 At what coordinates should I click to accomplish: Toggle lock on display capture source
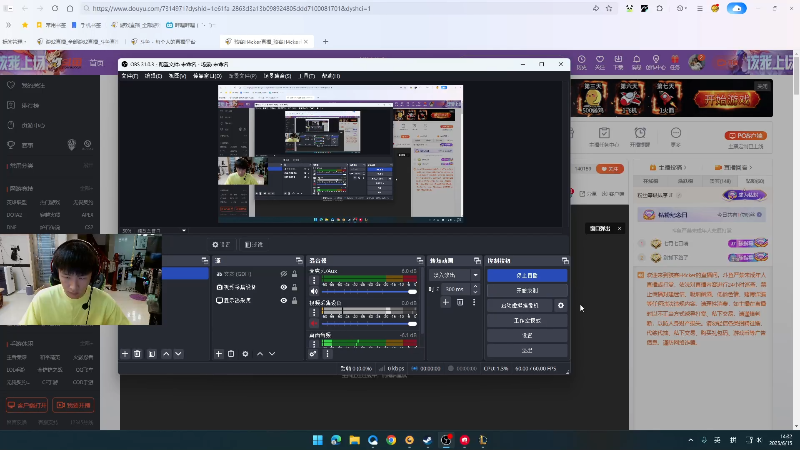pos(294,301)
